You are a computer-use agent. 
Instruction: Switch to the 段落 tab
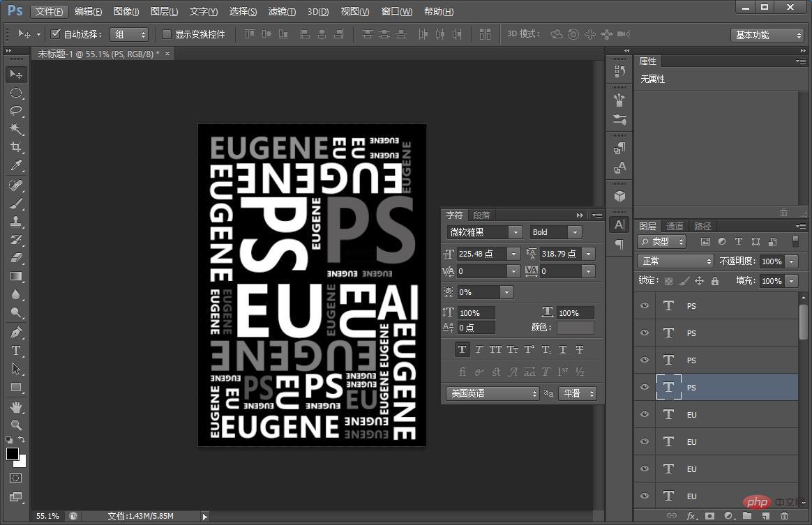click(481, 215)
